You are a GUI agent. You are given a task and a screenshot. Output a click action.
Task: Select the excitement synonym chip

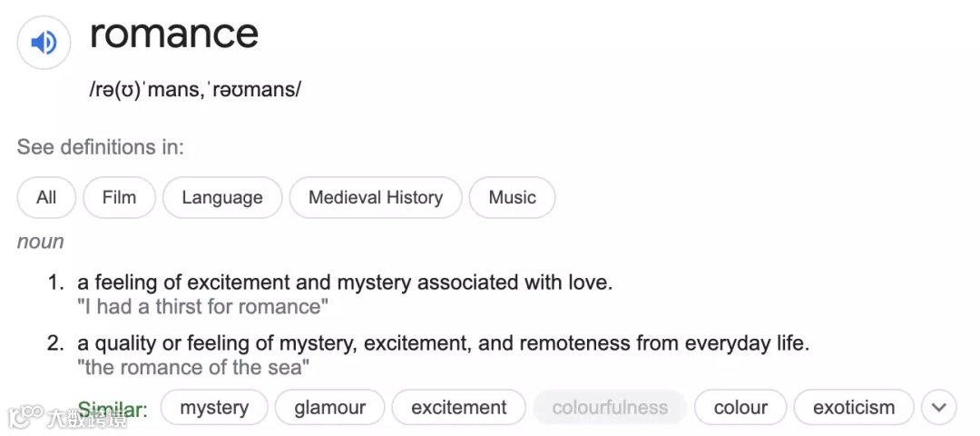tap(459, 408)
